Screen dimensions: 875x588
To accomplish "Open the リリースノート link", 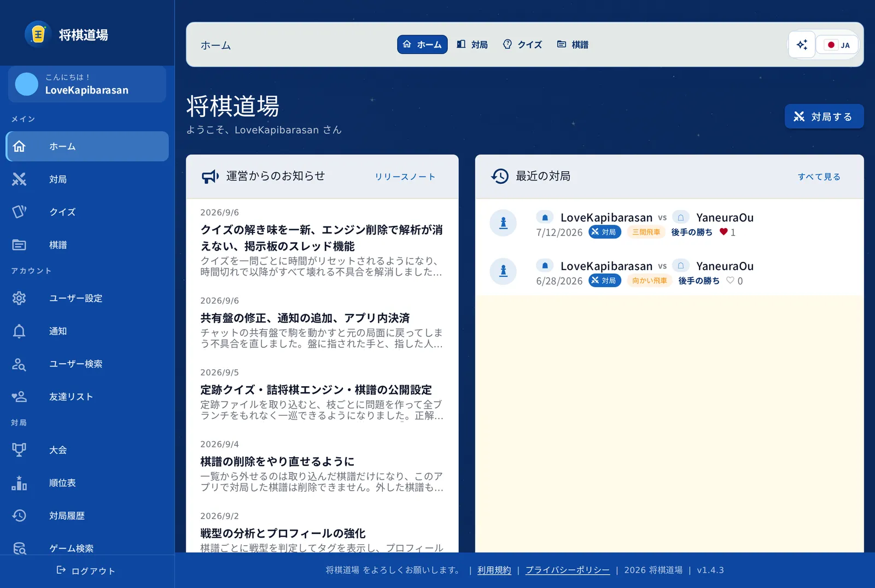I will [405, 177].
